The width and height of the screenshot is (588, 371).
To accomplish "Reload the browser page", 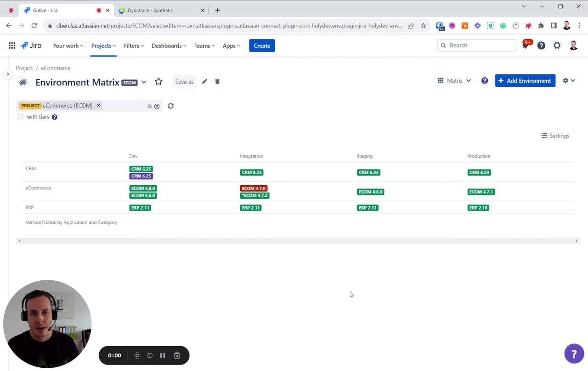I will [x=34, y=26].
